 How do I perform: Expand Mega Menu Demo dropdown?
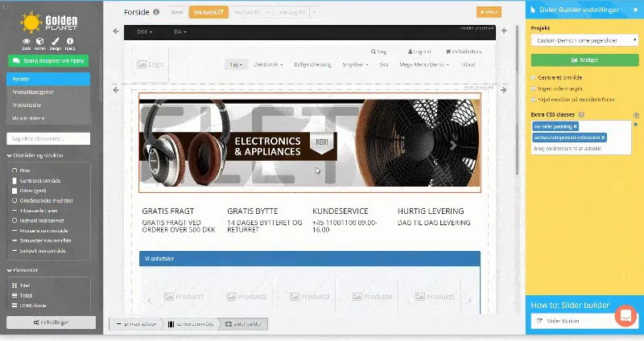coord(424,64)
